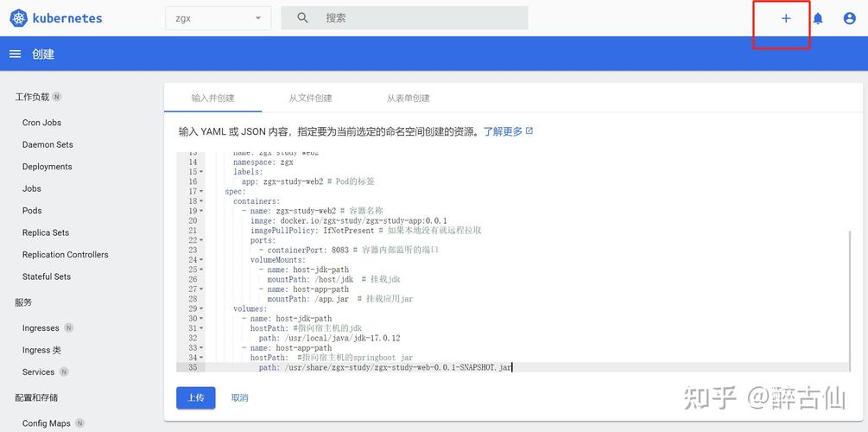Collapse fold arrow at line 24
Viewport: 868px width, 432px height.
201,260
